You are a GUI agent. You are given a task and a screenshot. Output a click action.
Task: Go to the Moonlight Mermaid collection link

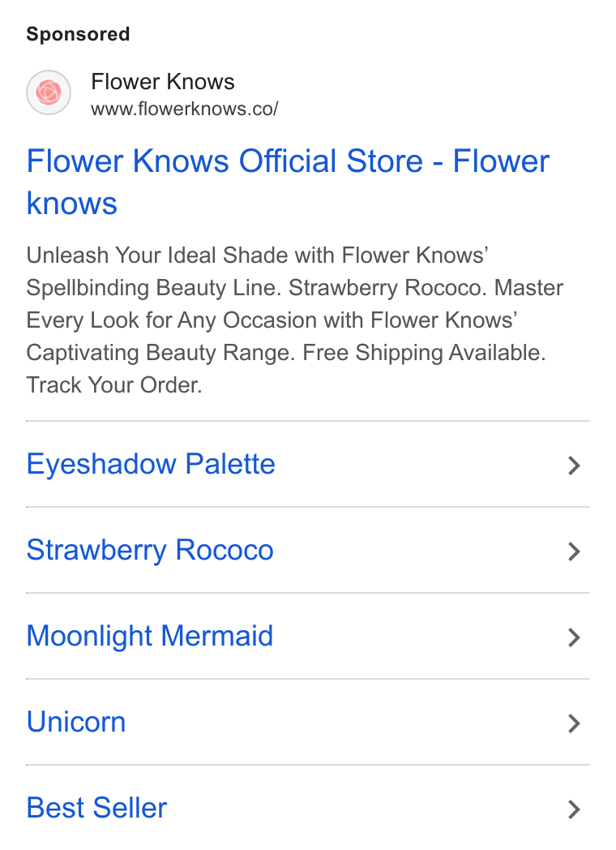[x=149, y=636]
